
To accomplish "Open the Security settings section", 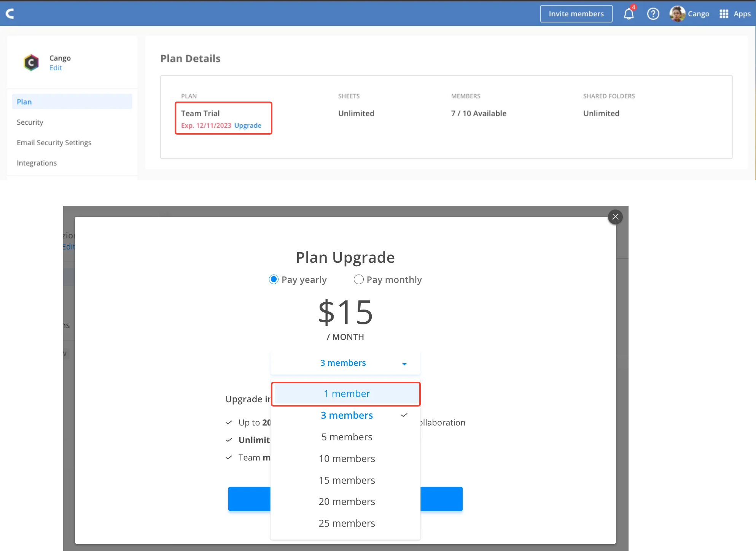I will (x=30, y=122).
